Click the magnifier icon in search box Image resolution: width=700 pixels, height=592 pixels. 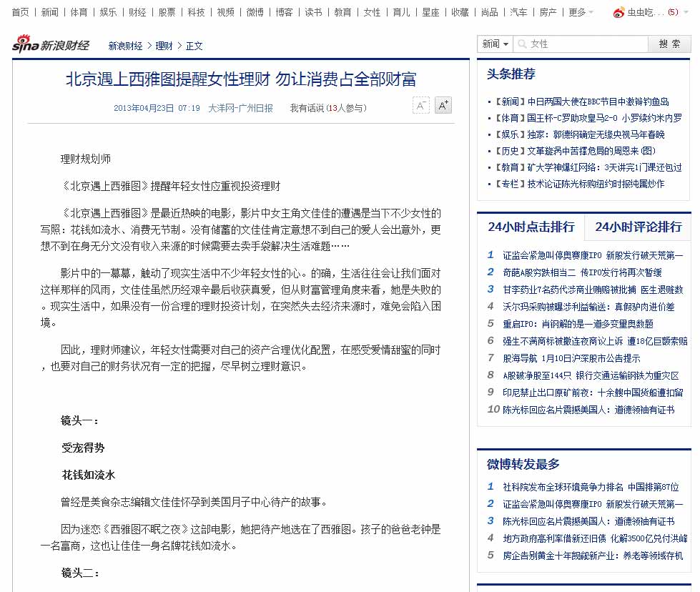point(522,44)
